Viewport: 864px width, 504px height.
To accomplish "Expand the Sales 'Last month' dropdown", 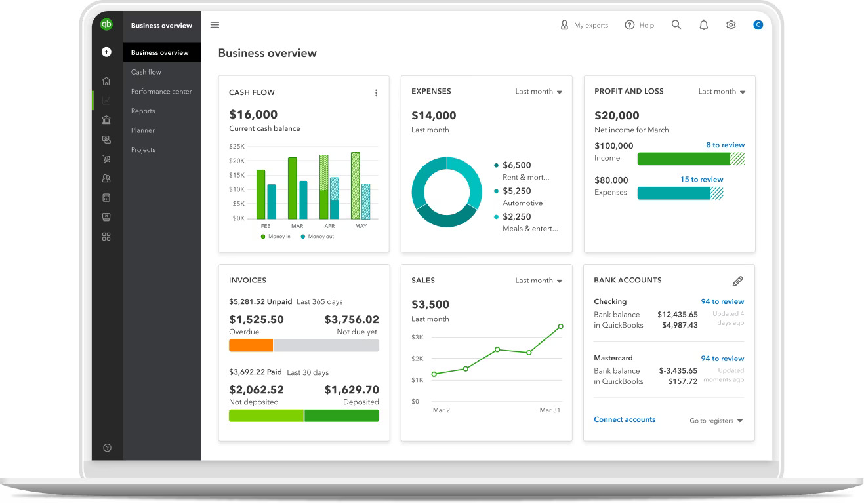I will click(x=539, y=281).
